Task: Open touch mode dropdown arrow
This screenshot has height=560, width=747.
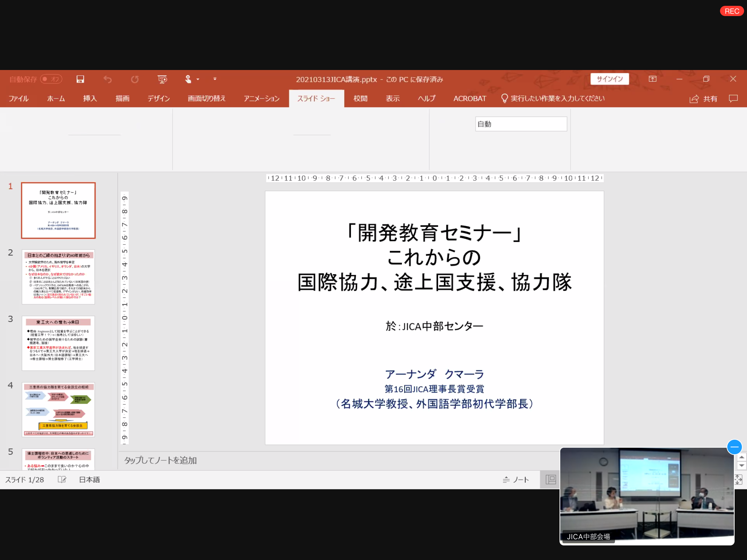Action: 198,79
